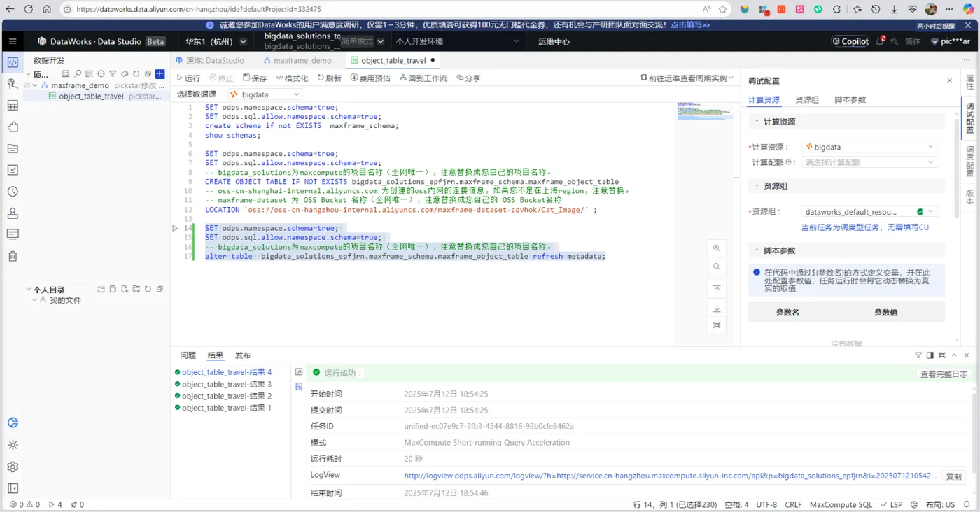Open the notification bell with badge 2
The image size is (980, 512).
(x=881, y=41)
